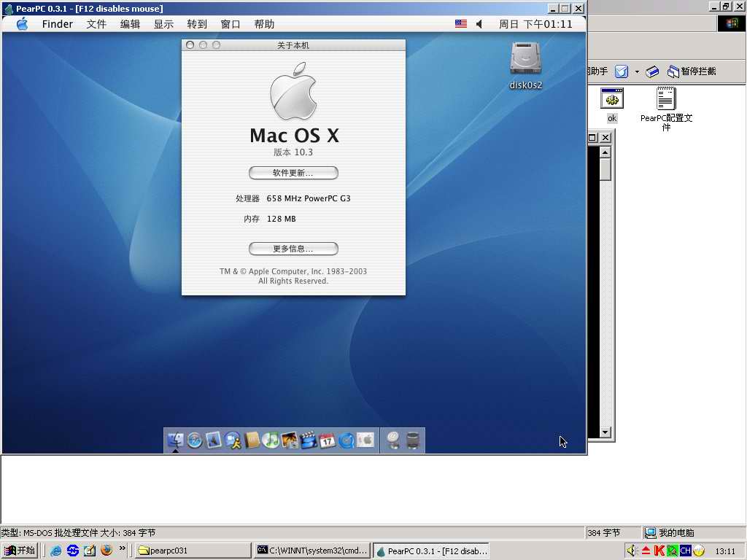Click the version 10.3 text
747x560 pixels.
pos(293,152)
